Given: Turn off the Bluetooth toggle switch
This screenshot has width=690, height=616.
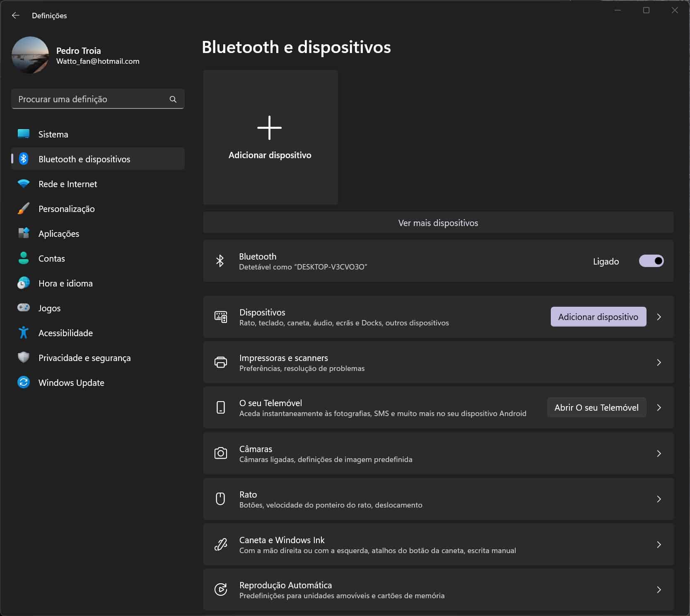Looking at the screenshot, I should (x=651, y=261).
